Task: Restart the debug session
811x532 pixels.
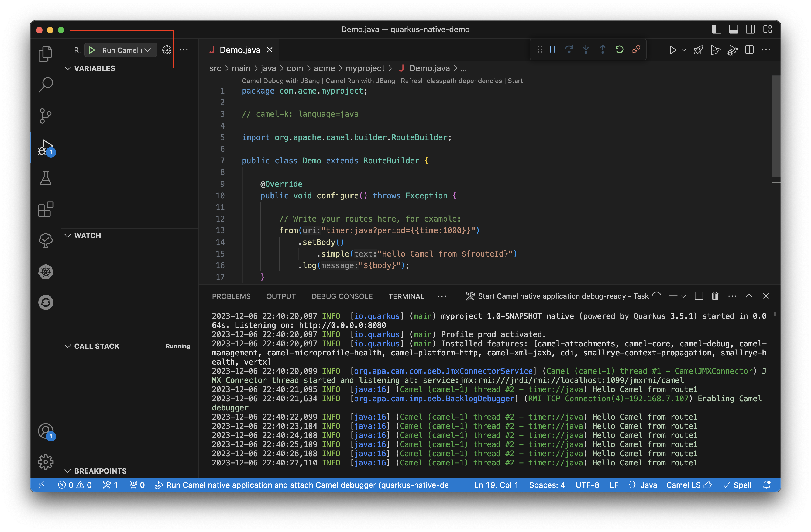Action: point(619,49)
